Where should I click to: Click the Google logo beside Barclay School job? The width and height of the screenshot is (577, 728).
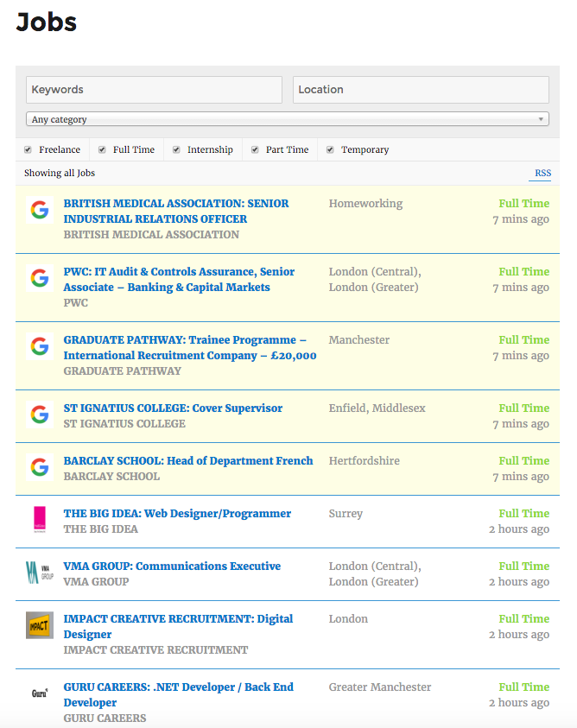pos(40,467)
